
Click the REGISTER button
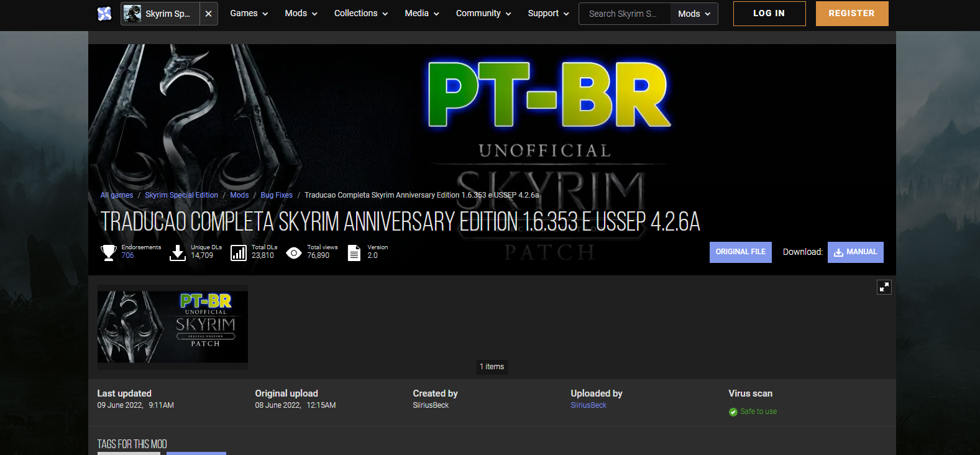[x=852, y=14]
